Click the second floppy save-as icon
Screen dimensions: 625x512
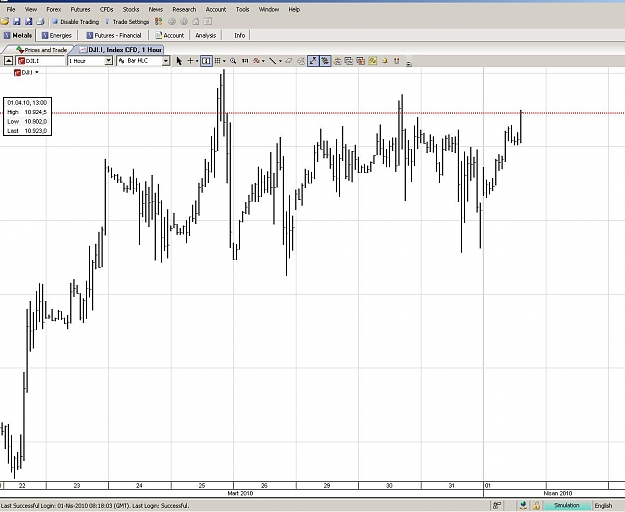coord(28,22)
